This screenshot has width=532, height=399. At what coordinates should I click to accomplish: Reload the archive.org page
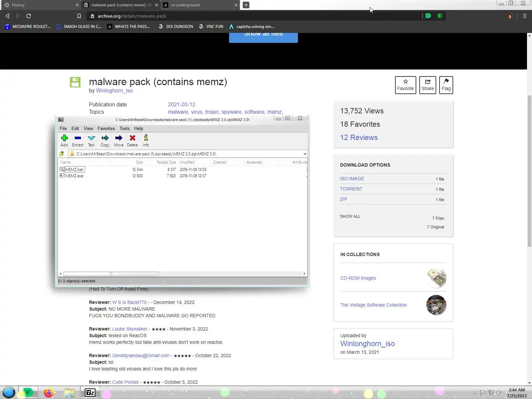point(29,16)
